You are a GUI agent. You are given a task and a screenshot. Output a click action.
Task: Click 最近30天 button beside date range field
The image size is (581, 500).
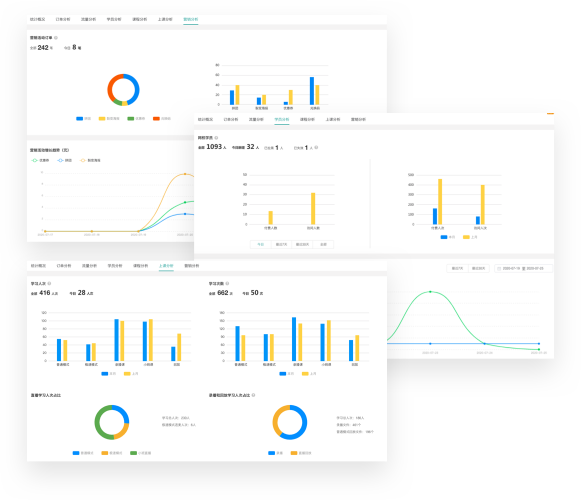click(479, 268)
